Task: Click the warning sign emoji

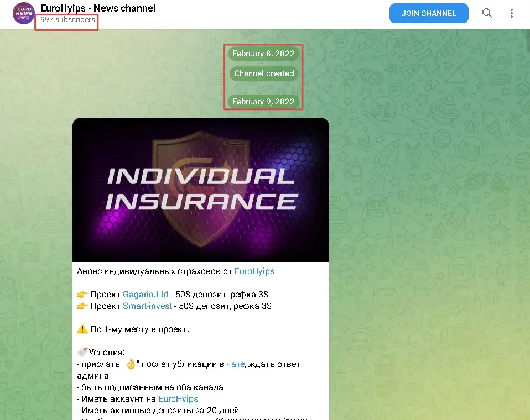Action: coord(82,329)
